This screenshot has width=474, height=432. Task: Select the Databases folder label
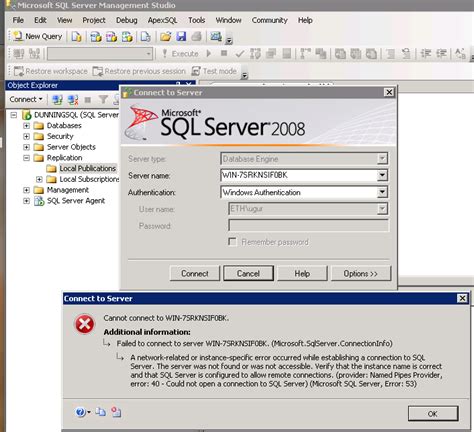64,126
